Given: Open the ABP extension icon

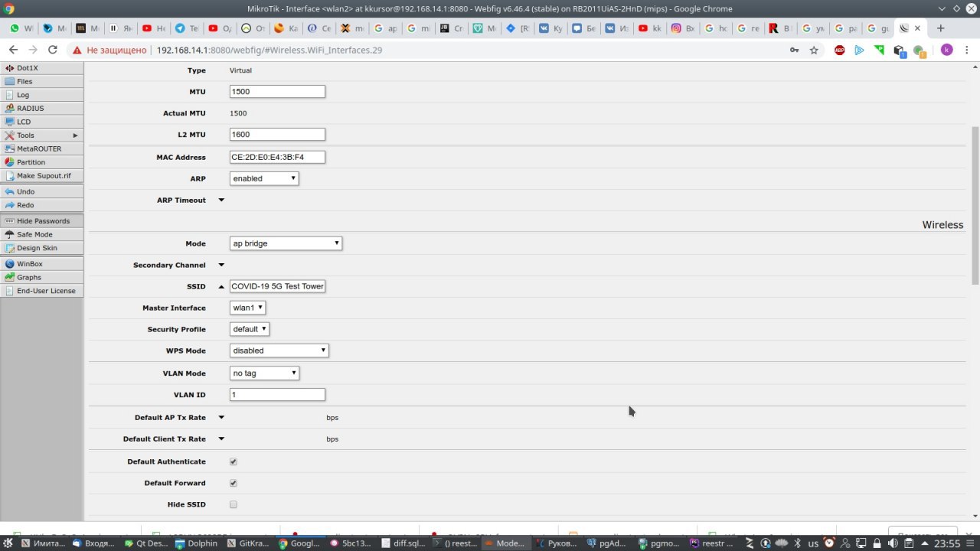Looking at the screenshot, I should (x=839, y=50).
